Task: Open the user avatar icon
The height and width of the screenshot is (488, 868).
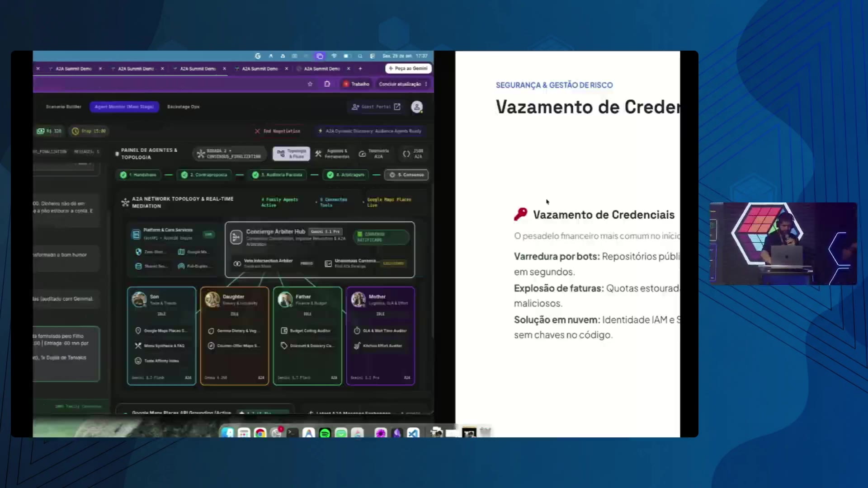Action: (x=417, y=107)
